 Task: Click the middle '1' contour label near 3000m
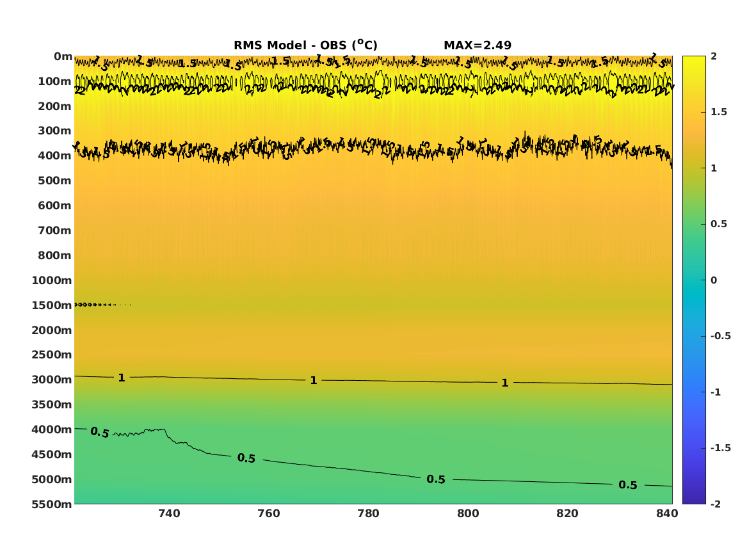point(314,380)
